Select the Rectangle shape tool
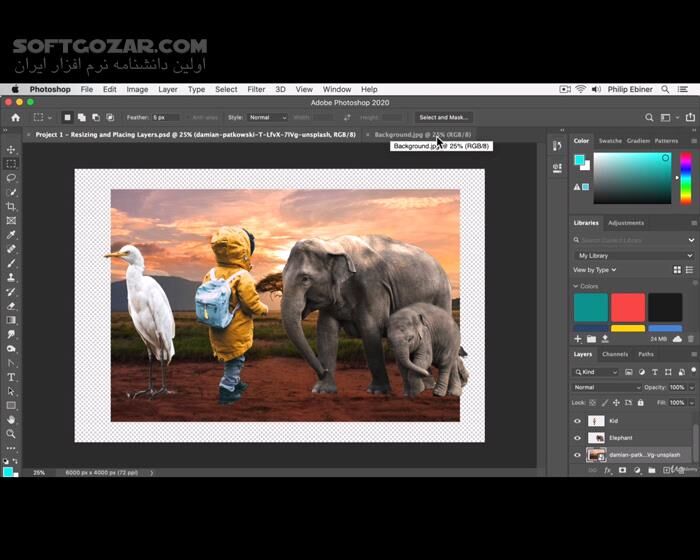 pos(11,405)
